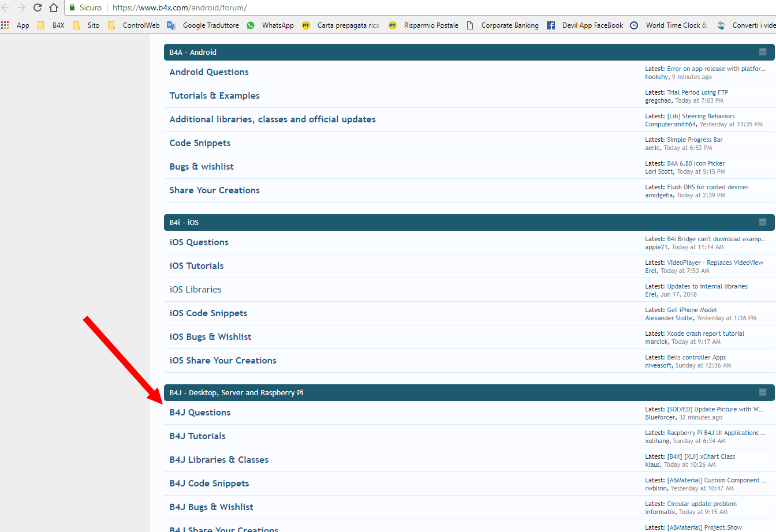Open latest thread Updates to internal libraries
The width and height of the screenshot is (776, 532).
(707, 286)
